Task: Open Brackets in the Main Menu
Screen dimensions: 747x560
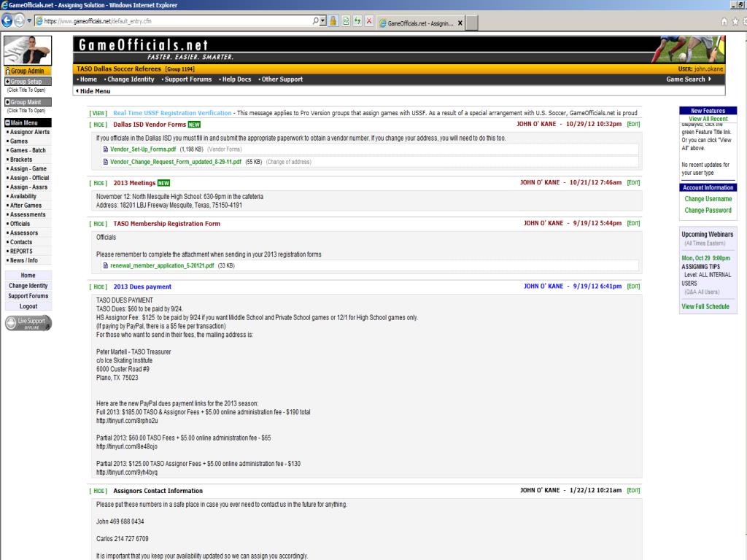Action: (x=21, y=160)
